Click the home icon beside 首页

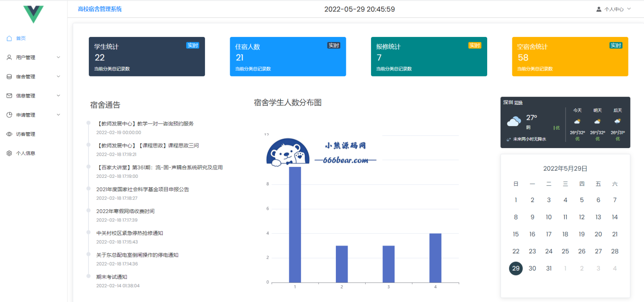(9, 38)
